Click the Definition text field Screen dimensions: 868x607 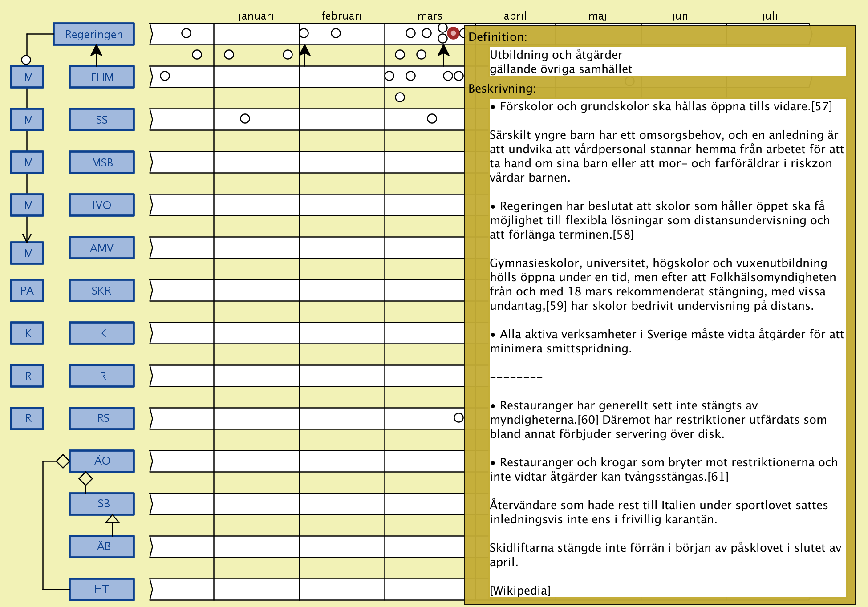pos(667,62)
